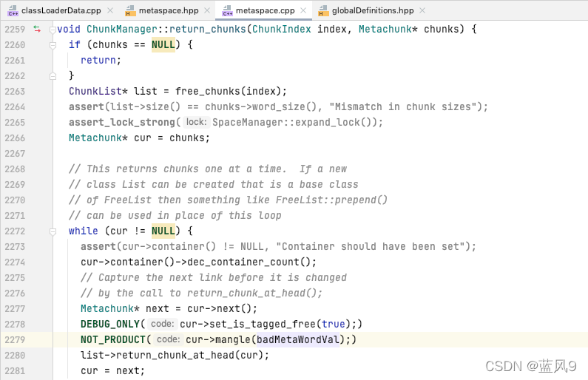Click the badMetaWordVal identifier
Image resolution: width=588 pixels, height=380 pixels.
coord(298,339)
